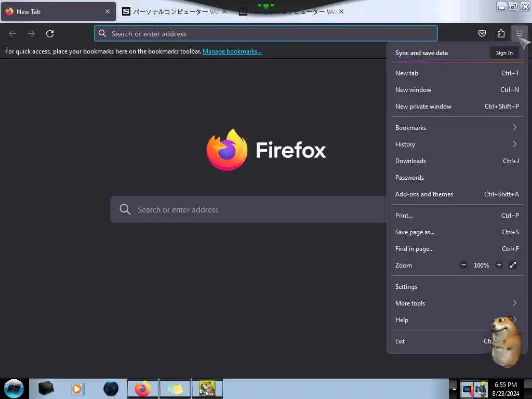Switch to Firefox in the taskbar

click(x=143, y=389)
